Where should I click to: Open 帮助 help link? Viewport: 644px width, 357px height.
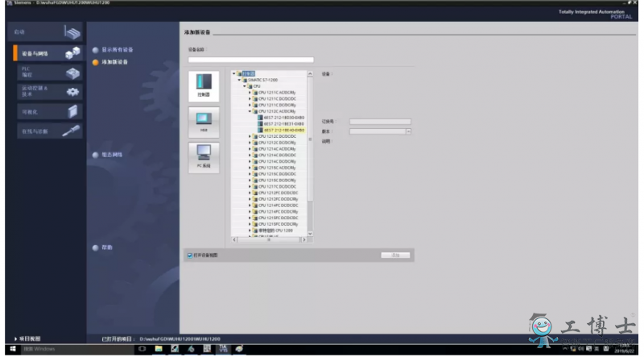(x=107, y=247)
